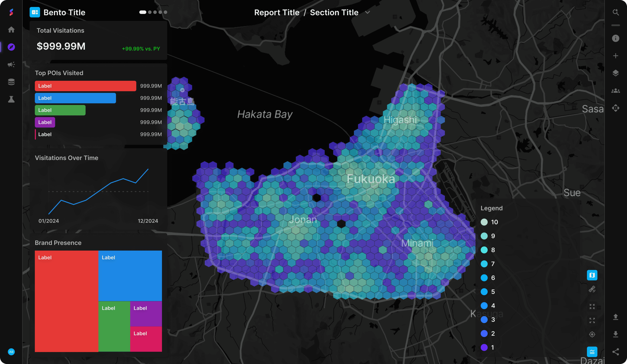Open the lab flask icon
Image resolution: width=627 pixels, height=364 pixels.
(11, 99)
